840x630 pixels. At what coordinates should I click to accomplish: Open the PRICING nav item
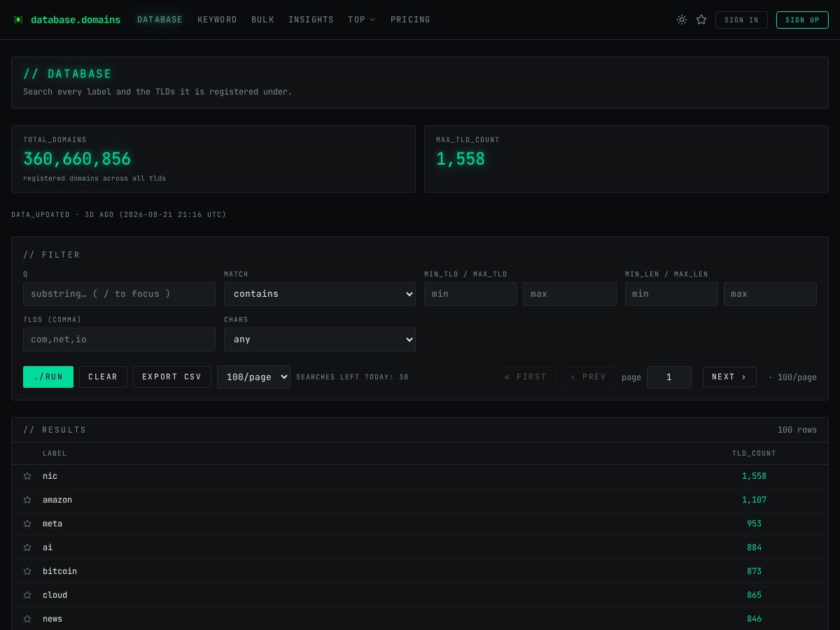click(410, 20)
